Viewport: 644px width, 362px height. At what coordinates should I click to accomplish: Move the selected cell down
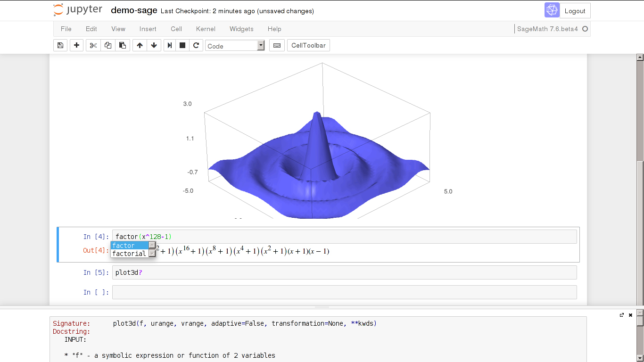coord(154,46)
